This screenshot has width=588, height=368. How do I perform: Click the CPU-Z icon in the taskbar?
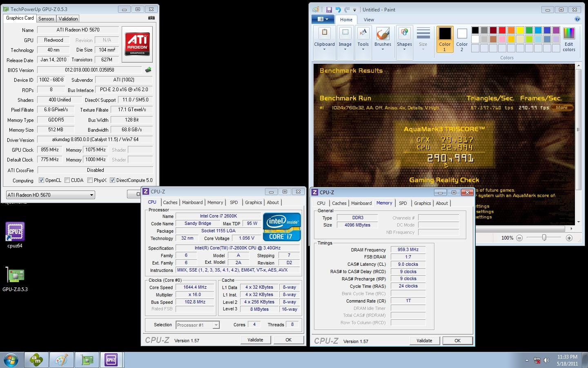click(111, 360)
